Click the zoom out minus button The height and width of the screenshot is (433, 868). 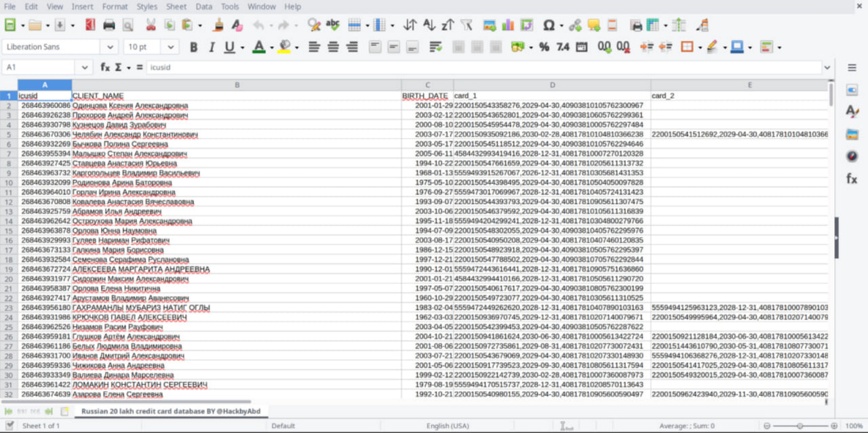pos(766,426)
